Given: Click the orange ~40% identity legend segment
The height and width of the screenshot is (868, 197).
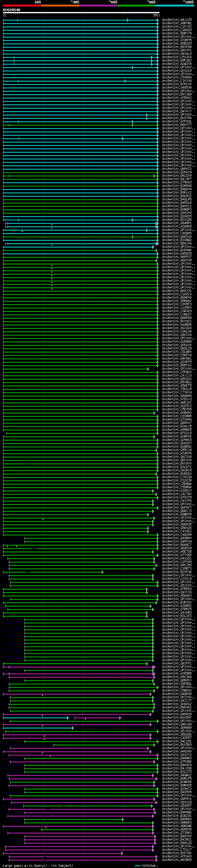Looking at the screenshot, I should [x=60, y=6].
